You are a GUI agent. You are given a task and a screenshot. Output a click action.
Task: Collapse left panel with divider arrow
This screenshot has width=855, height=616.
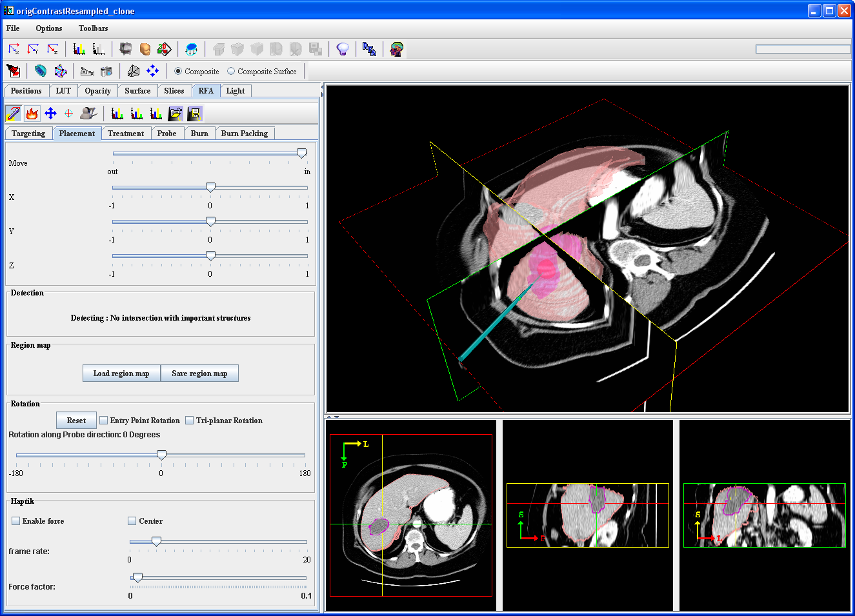(321, 86)
